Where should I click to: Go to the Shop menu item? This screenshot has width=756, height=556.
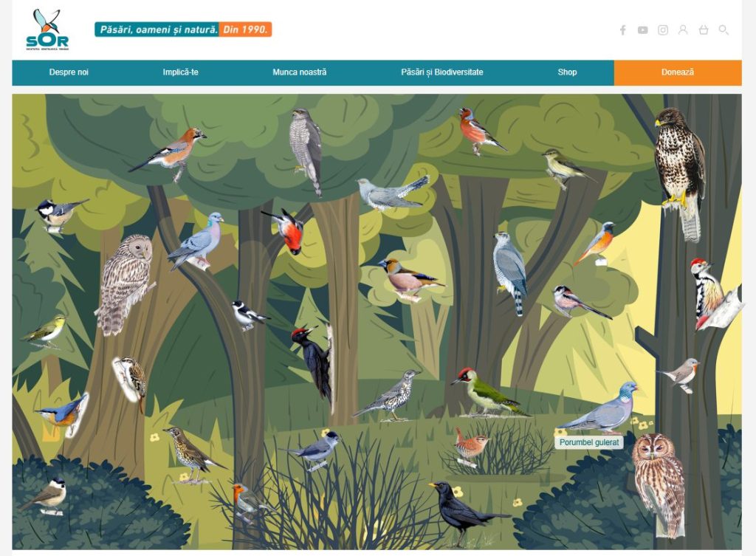click(567, 72)
